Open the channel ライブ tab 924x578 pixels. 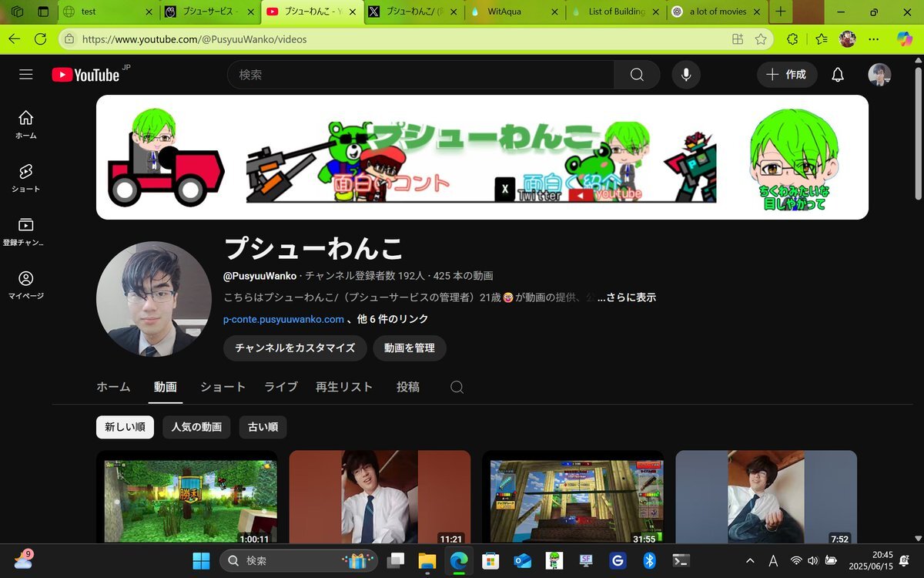point(281,387)
